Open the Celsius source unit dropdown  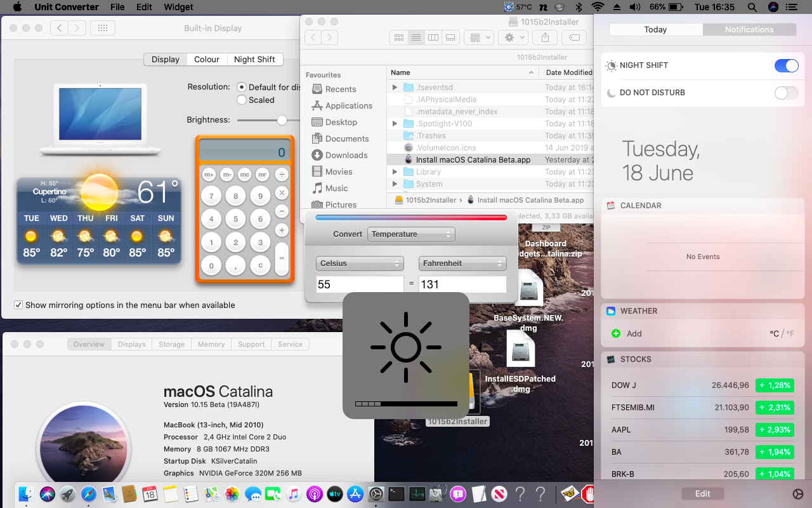(x=360, y=263)
